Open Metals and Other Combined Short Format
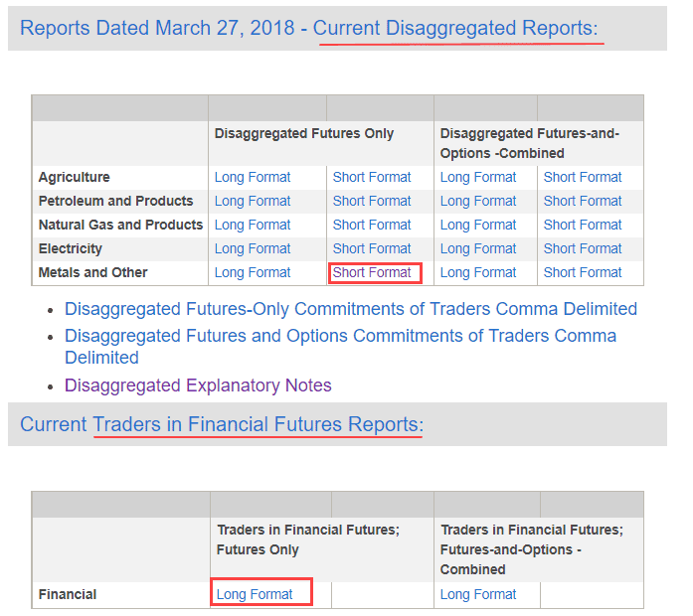The height and width of the screenshot is (616, 693). click(x=583, y=272)
